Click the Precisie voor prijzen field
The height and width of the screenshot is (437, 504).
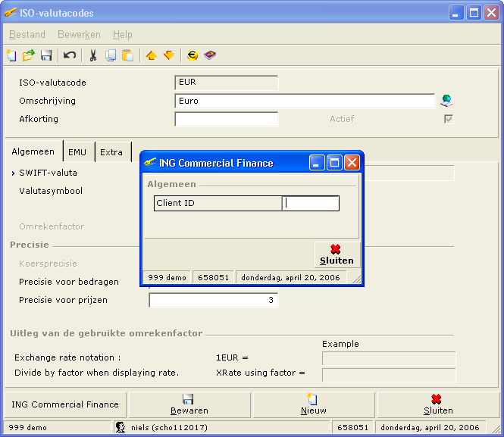pyautogui.click(x=214, y=300)
